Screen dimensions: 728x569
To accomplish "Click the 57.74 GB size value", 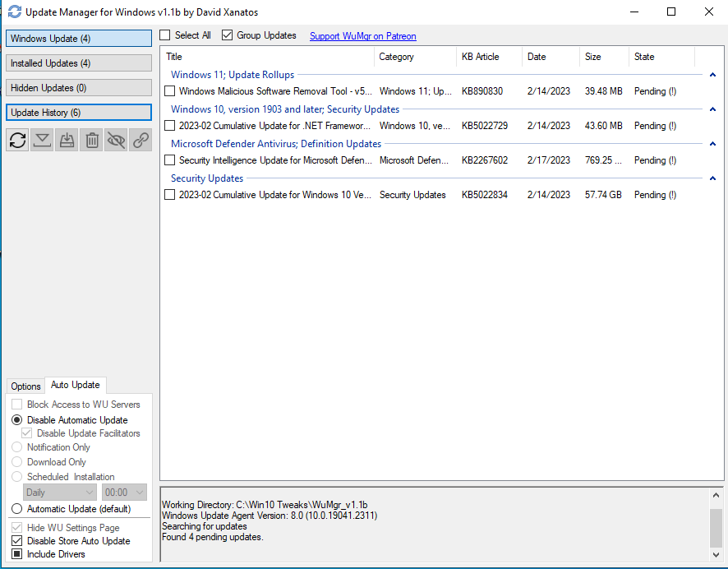I will pos(603,195).
